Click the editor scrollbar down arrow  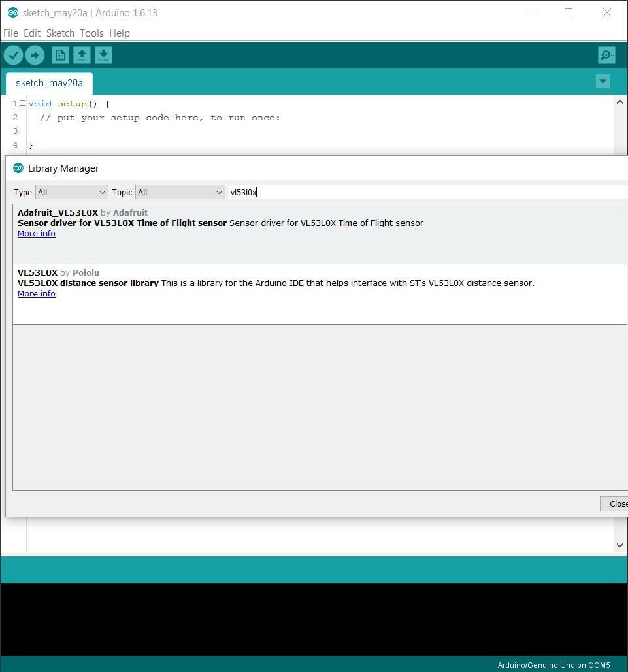pyautogui.click(x=620, y=545)
